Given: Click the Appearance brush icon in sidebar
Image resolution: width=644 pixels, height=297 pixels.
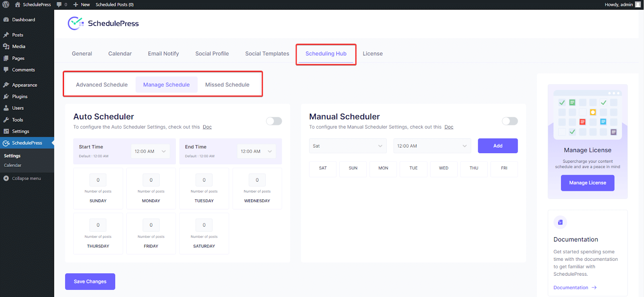Looking at the screenshot, I should coord(6,85).
